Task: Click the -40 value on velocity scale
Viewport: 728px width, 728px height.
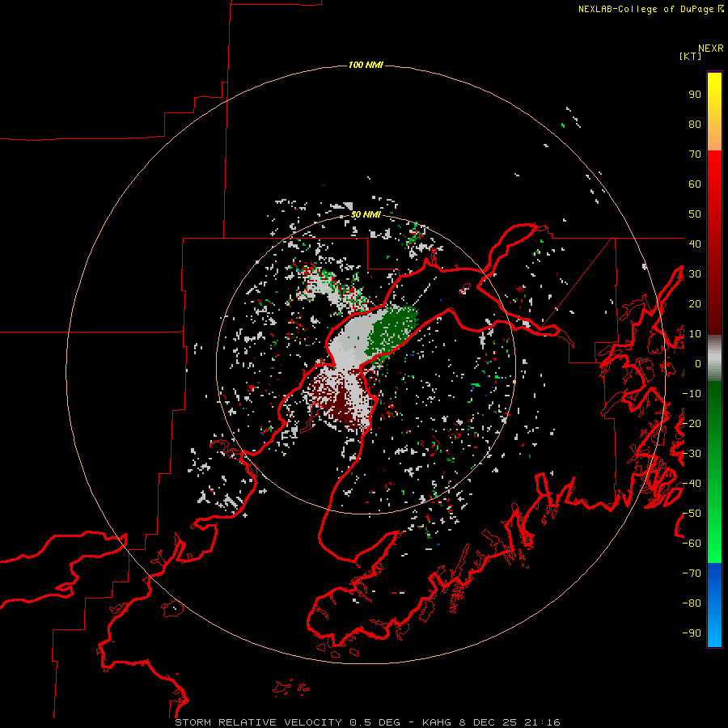Action: point(692,484)
